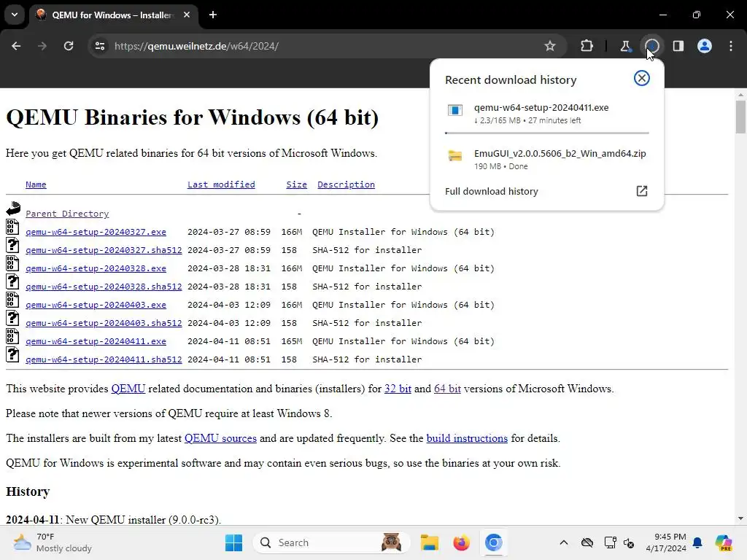
Task: Download qemu-w64-setup-20240403.exe
Action: click(96, 305)
